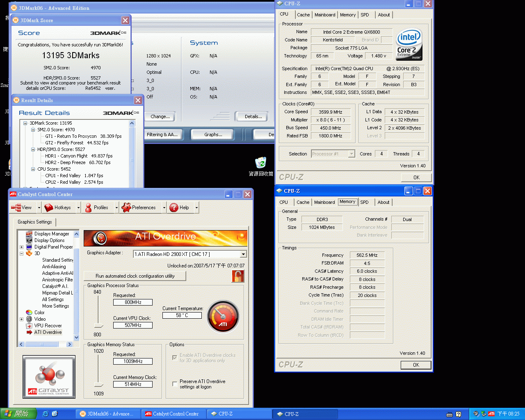Click the red arrow icon beside ATI Overdrive
The height and width of the screenshot is (420, 525).
click(29, 332)
